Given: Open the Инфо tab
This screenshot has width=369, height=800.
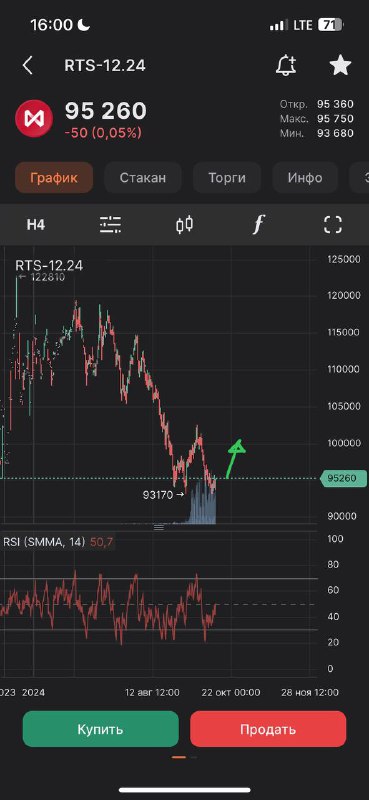Looking at the screenshot, I should coord(305,178).
